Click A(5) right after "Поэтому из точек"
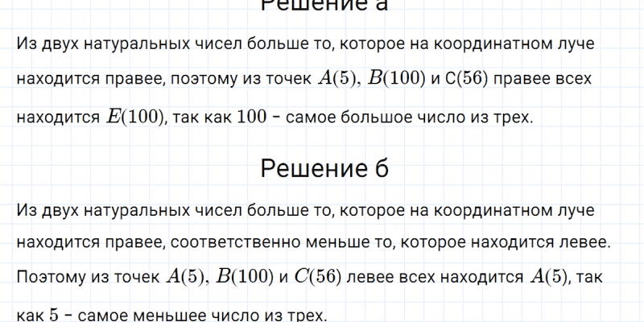The height and width of the screenshot is (322, 644). point(185,276)
